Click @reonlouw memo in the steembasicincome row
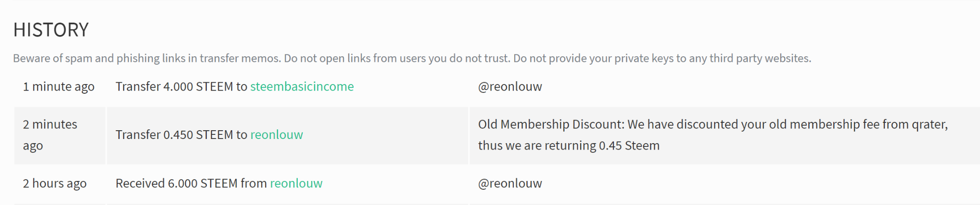The width and height of the screenshot is (980, 205). [510, 86]
